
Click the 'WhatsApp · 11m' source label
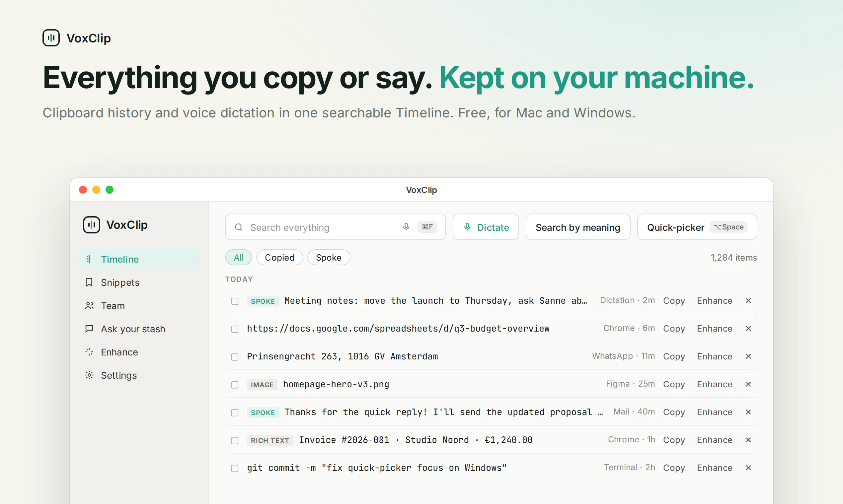tap(623, 356)
